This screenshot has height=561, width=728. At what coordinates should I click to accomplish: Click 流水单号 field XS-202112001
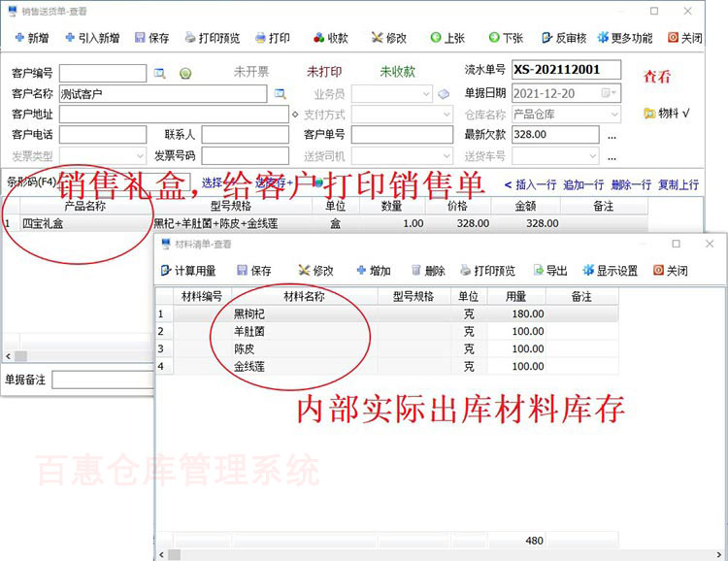click(566, 70)
